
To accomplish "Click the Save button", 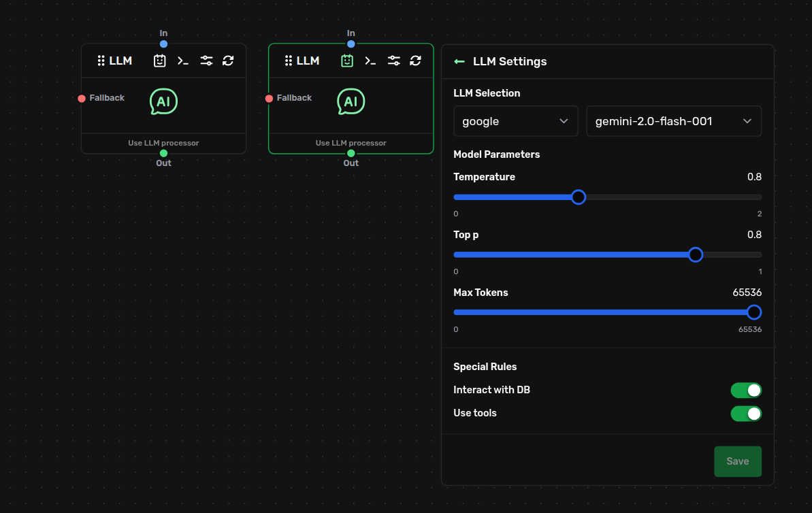I will tap(738, 461).
